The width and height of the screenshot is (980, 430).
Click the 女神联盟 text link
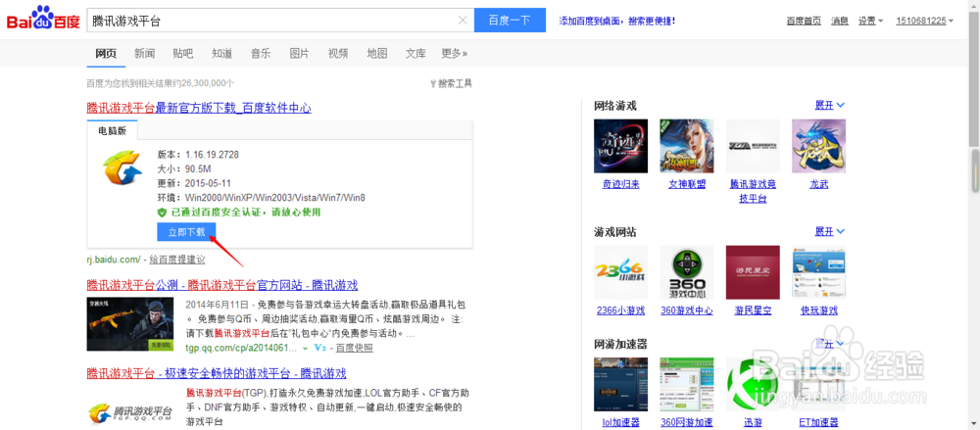point(687,184)
